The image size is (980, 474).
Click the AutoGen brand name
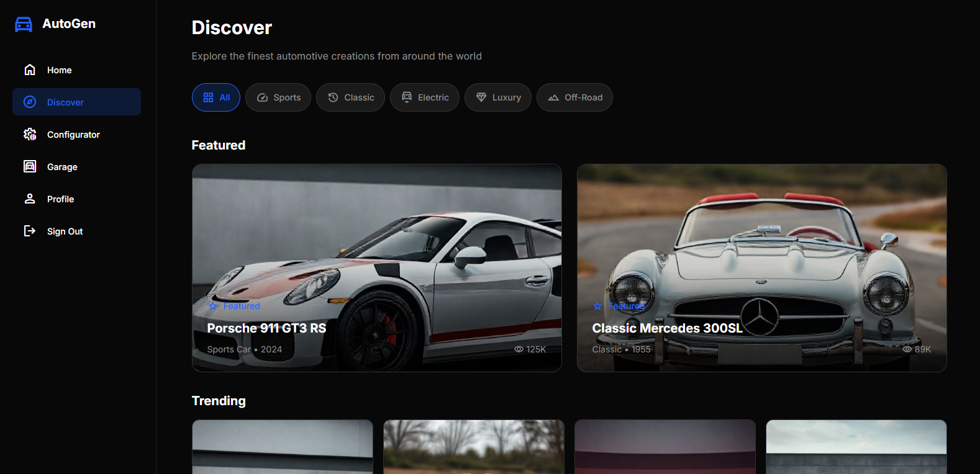(69, 24)
